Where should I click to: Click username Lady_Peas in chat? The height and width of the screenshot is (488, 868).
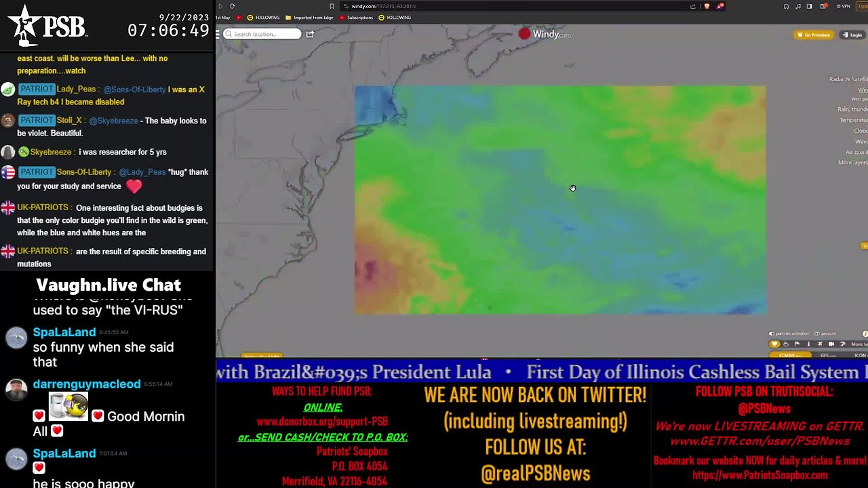coord(76,89)
